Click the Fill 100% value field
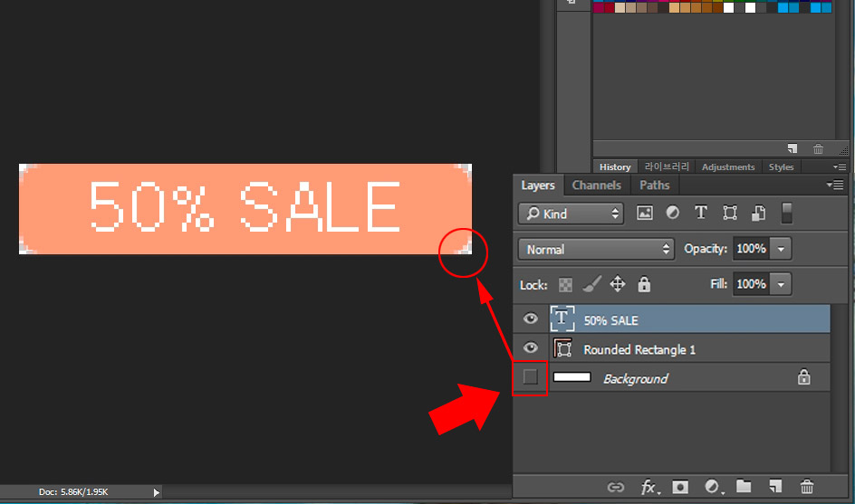Viewport: 855px width, 504px height. (x=752, y=284)
